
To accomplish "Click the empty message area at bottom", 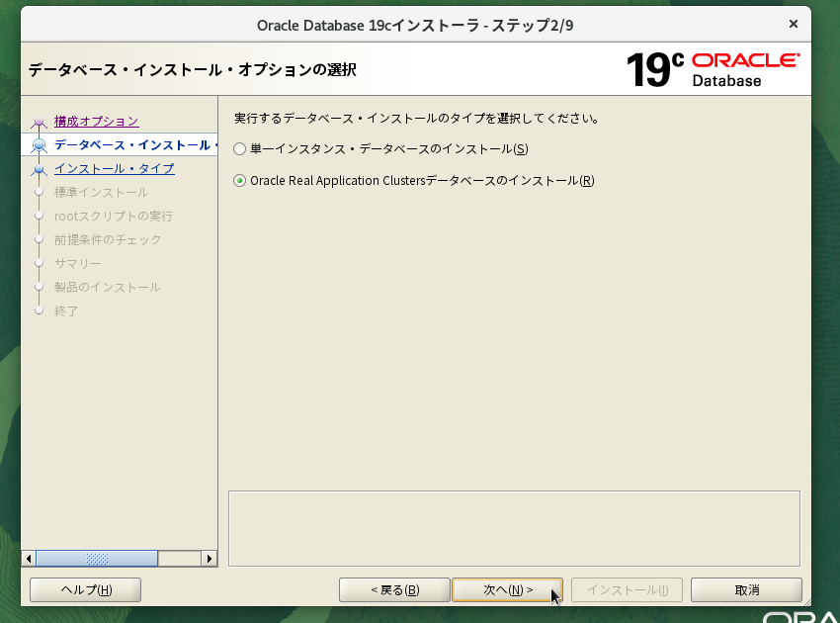I will pyautogui.click(x=514, y=529).
